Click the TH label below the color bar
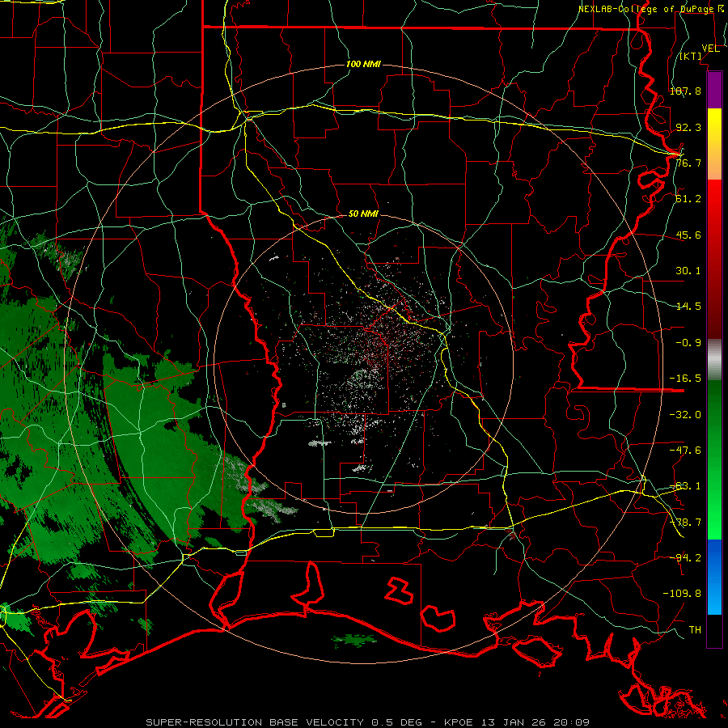This screenshot has height=728, width=728. tap(695, 630)
